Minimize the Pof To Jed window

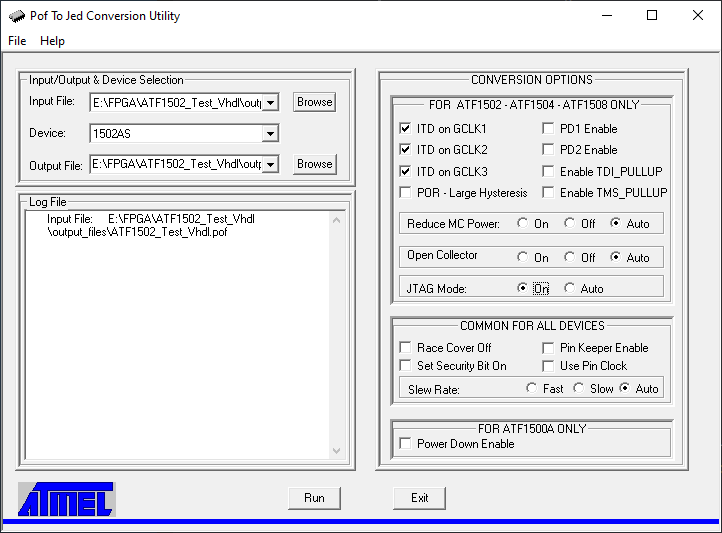pos(607,16)
